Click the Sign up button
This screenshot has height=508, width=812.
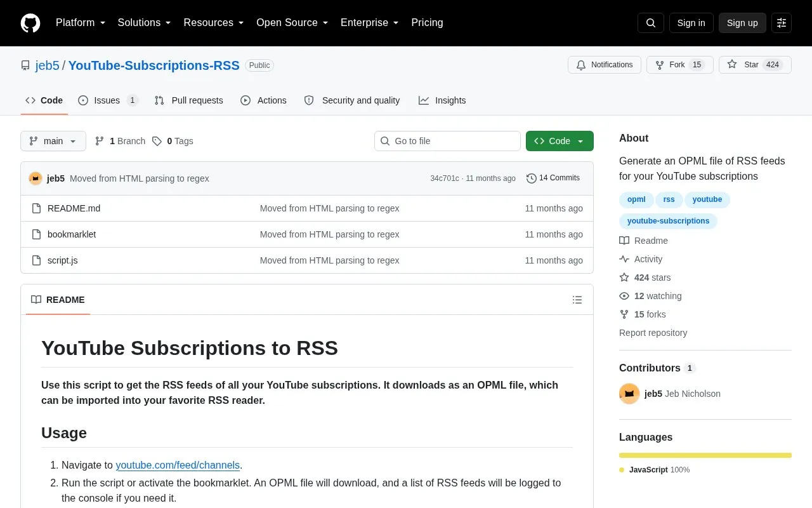tap(742, 23)
